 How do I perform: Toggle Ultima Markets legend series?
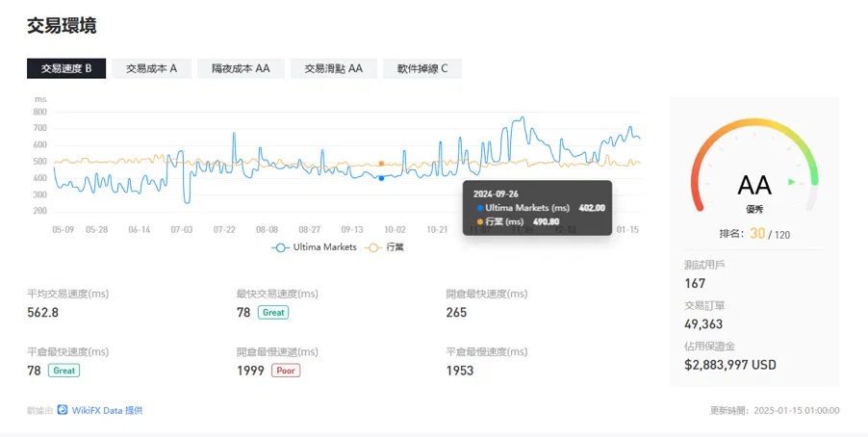(315, 247)
